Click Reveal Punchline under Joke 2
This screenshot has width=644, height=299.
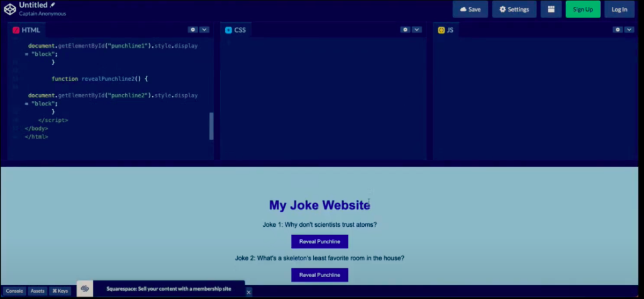point(319,275)
